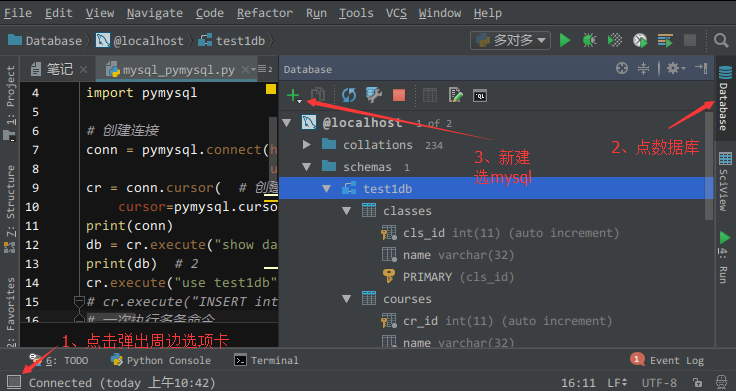Viewport: 736px width, 391px height.
Task: Collapse the test1db schema node
Action: 327,189
